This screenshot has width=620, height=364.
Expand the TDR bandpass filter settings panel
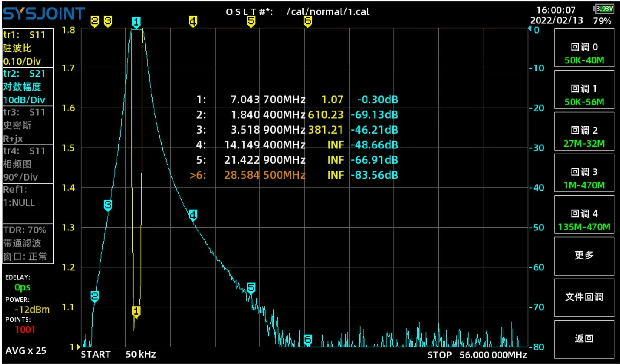point(27,244)
